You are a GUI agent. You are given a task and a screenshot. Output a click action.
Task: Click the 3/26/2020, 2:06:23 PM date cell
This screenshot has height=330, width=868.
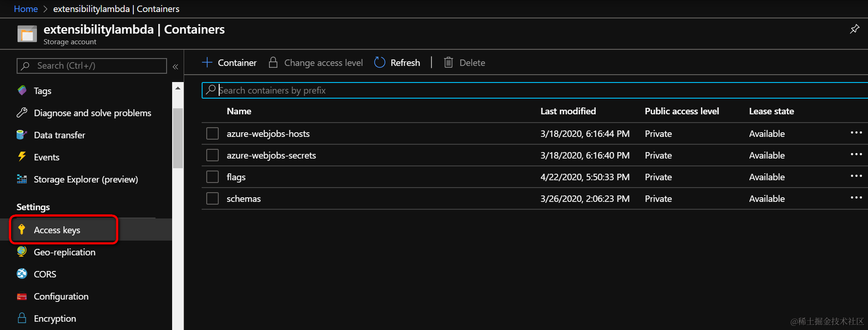[585, 199]
